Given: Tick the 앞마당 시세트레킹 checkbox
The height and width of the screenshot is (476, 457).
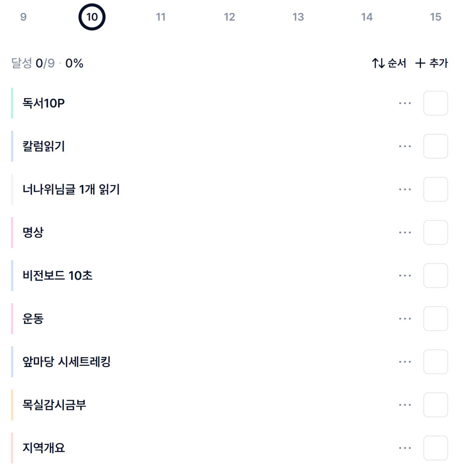Looking at the screenshot, I should click(436, 362).
